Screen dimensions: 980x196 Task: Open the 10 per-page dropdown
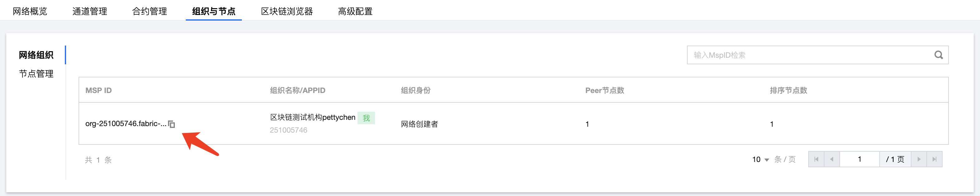point(761,159)
